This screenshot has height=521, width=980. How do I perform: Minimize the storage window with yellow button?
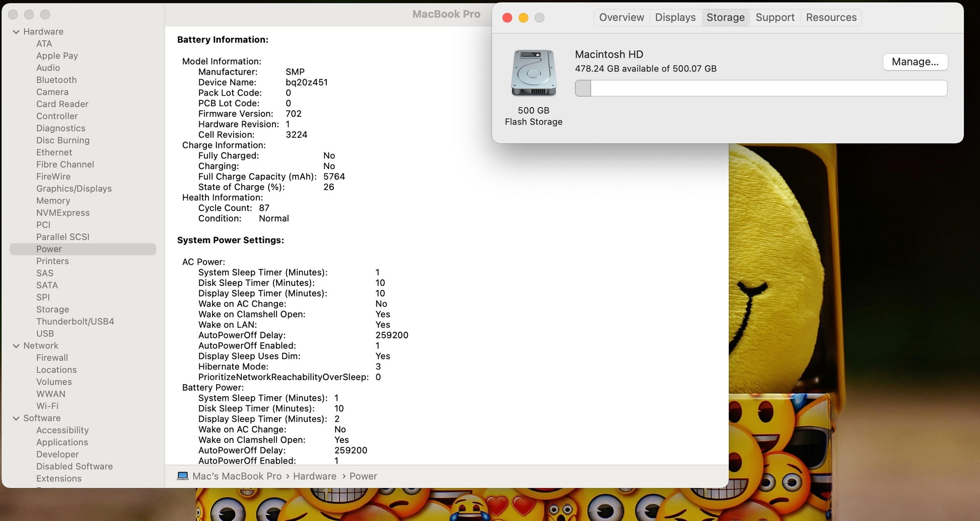coord(523,18)
